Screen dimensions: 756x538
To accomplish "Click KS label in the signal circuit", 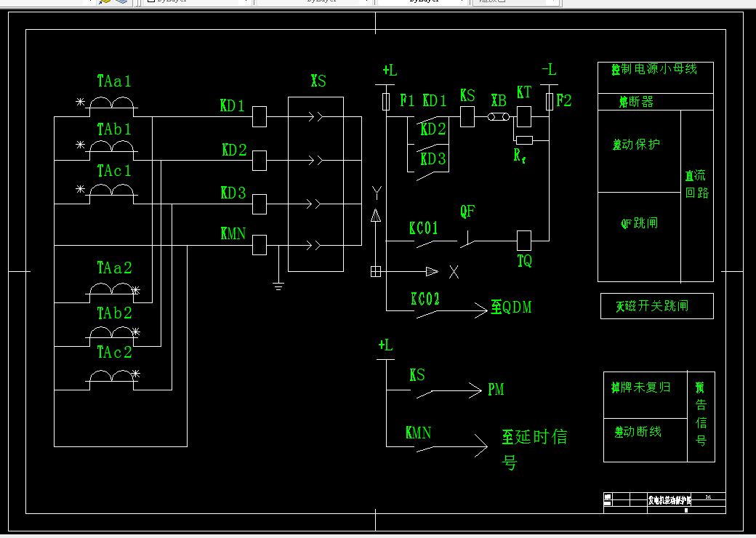I will (417, 374).
